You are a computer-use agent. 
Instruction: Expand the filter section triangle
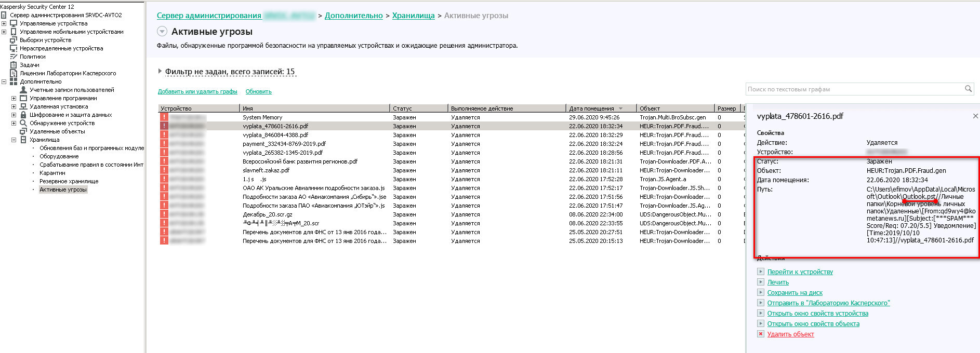coord(160,71)
